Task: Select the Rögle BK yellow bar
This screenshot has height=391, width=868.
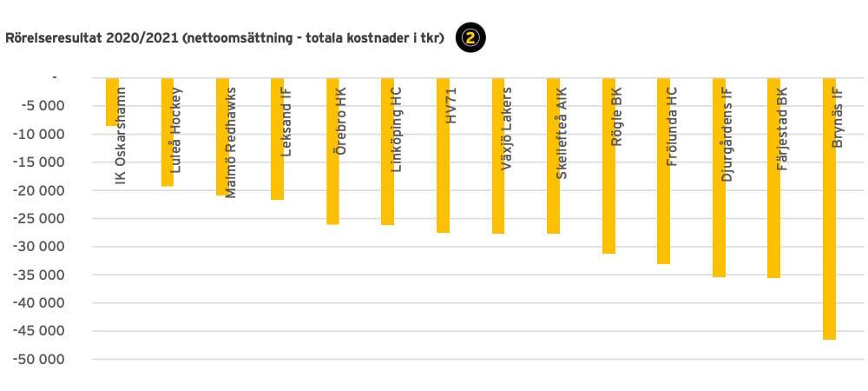Action: coord(608,166)
